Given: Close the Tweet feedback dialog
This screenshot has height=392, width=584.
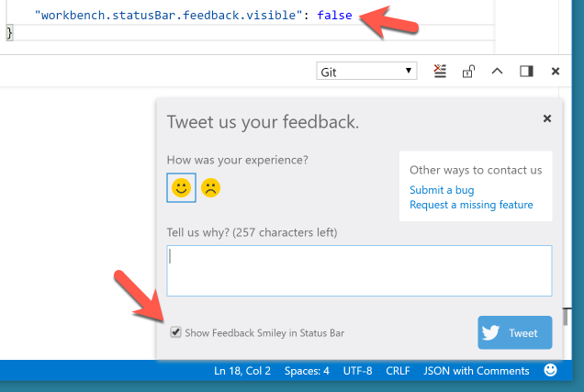Looking at the screenshot, I should click(547, 118).
